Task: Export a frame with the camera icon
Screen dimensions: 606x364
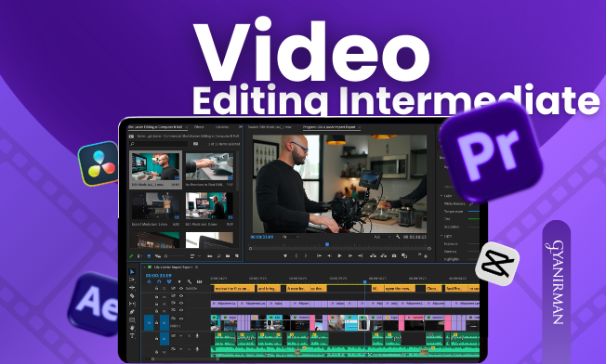Action: point(394,255)
